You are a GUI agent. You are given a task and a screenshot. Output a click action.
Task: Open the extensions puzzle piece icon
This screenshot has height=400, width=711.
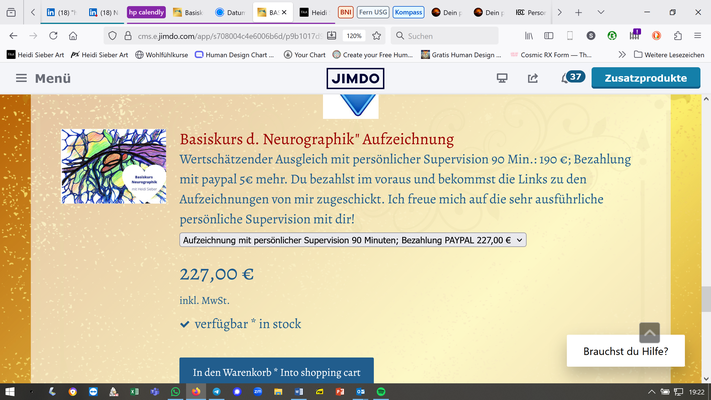click(x=677, y=36)
